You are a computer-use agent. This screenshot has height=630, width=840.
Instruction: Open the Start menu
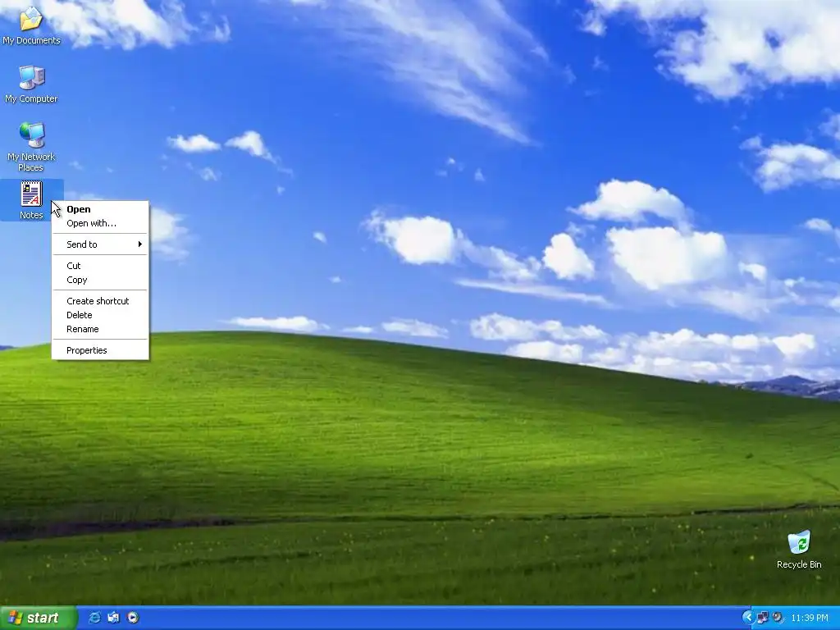tap(38, 618)
